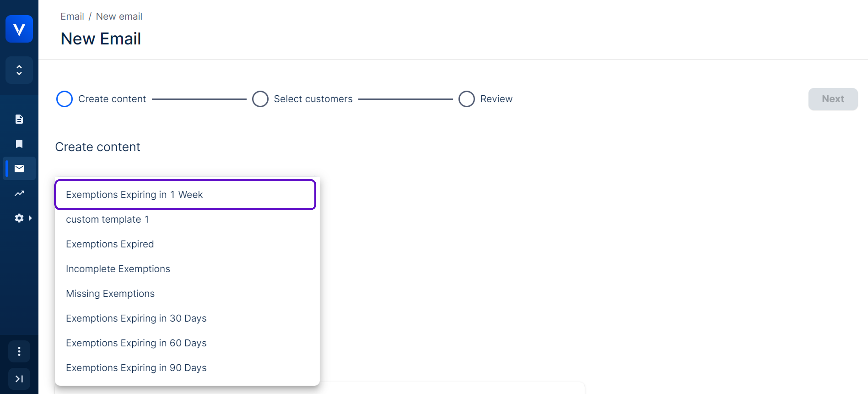
Task: Open the bookmark icon in sidebar
Action: 19,144
